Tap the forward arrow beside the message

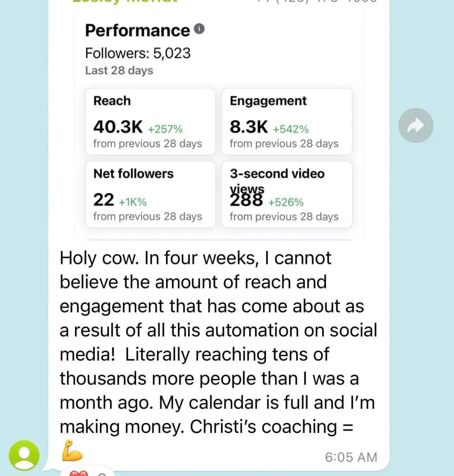(x=416, y=126)
